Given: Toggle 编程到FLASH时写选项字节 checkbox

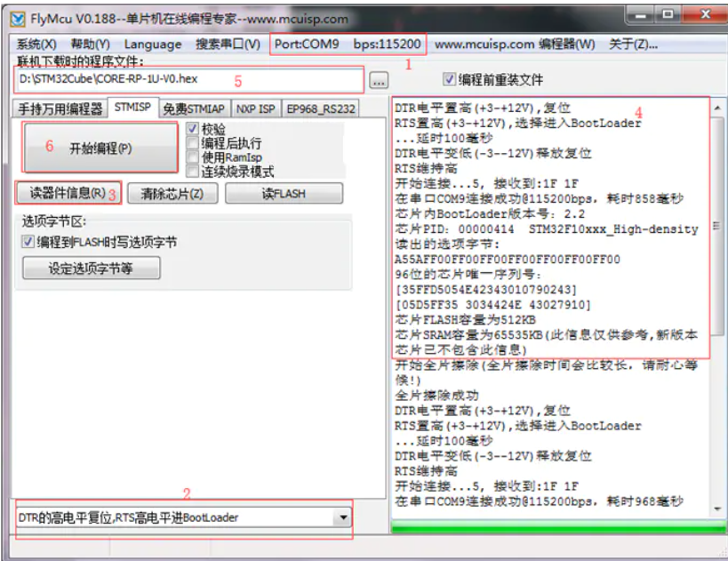Looking at the screenshot, I should click(x=28, y=242).
